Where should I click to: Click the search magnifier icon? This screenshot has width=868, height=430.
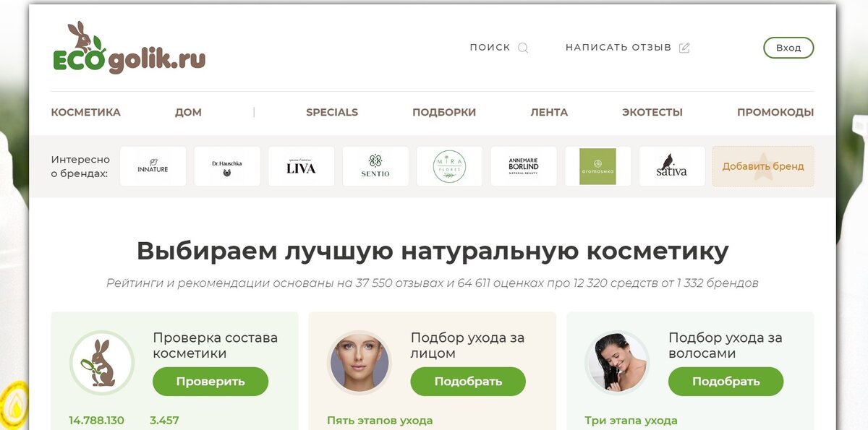(524, 46)
